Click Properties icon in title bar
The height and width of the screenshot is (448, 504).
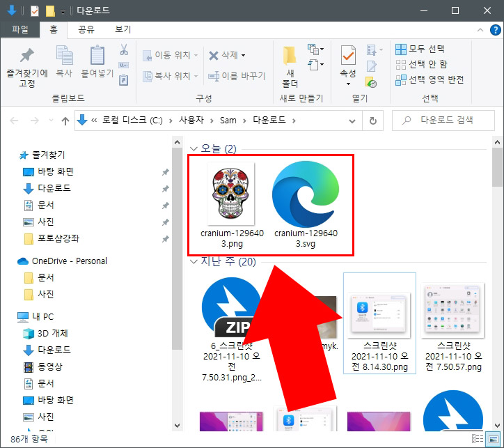[x=34, y=11]
